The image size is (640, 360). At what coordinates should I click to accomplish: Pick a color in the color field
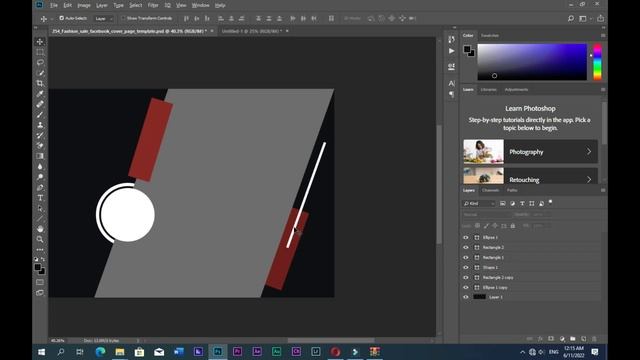point(532,62)
